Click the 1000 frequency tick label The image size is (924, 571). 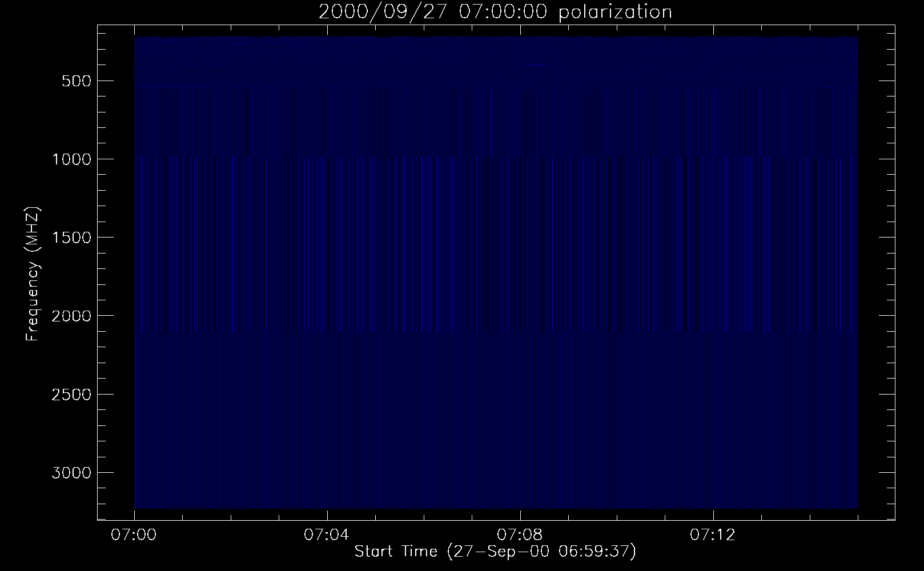[71, 159]
